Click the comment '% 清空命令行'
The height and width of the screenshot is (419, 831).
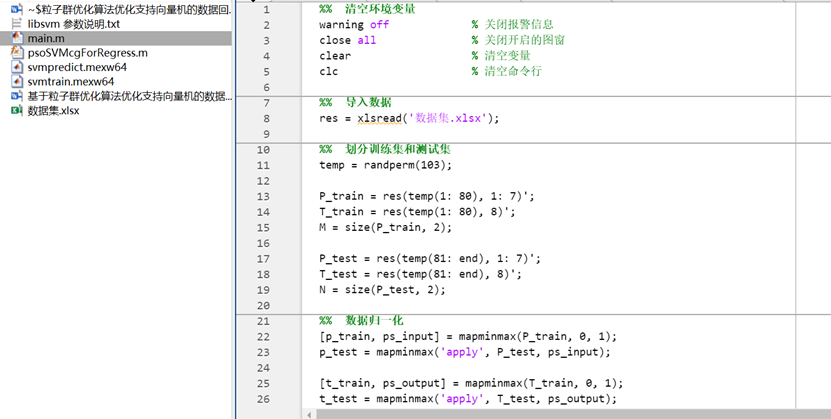[x=507, y=72]
